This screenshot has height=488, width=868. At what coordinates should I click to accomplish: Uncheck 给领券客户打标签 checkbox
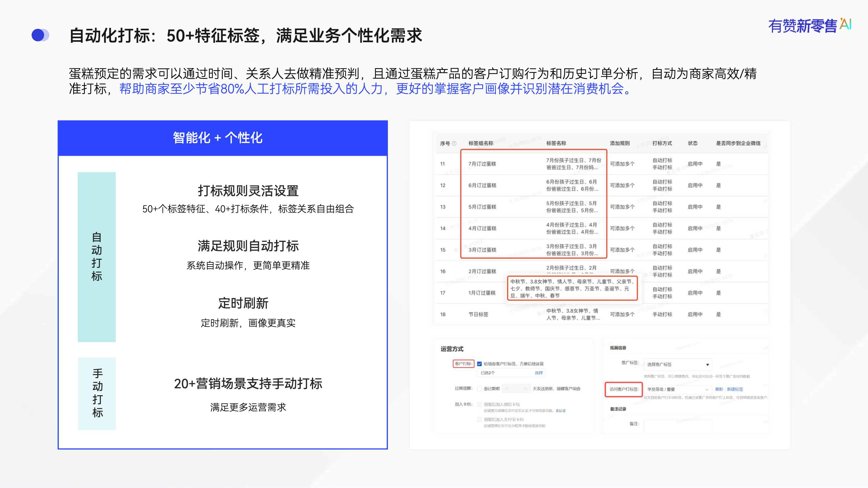tap(479, 364)
